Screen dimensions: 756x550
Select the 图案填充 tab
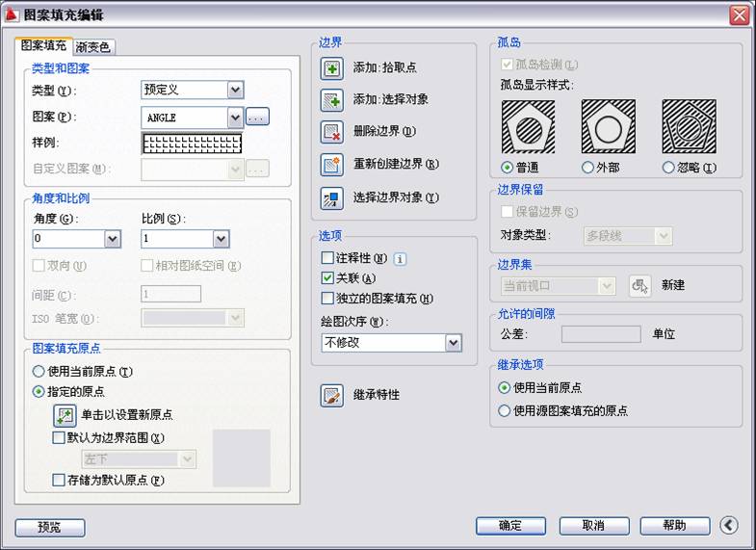[x=44, y=45]
